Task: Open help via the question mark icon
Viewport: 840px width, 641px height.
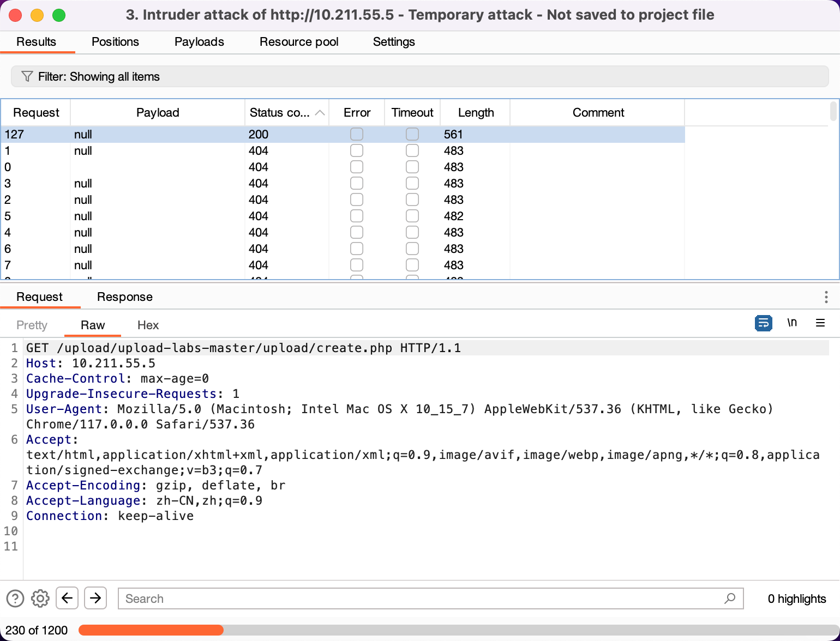Action: pos(15,598)
